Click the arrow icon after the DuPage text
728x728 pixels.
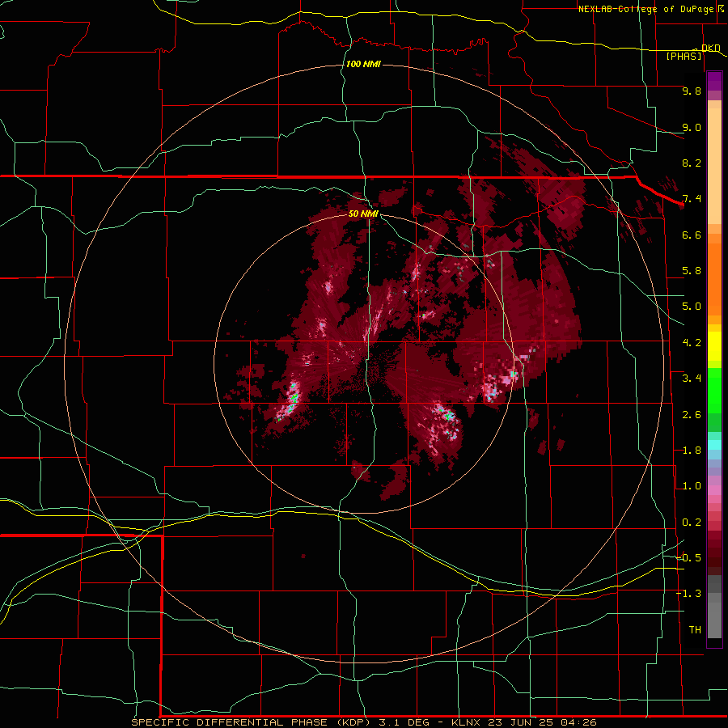pyautogui.click(x=721, y=9)
